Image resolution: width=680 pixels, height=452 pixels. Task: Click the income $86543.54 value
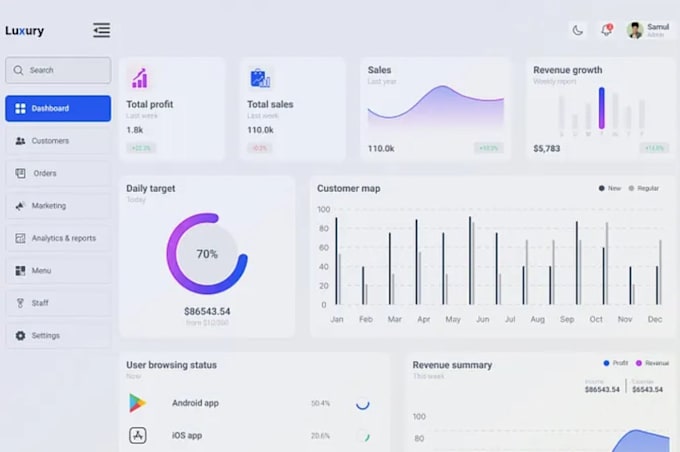click(x=602, y=390)
